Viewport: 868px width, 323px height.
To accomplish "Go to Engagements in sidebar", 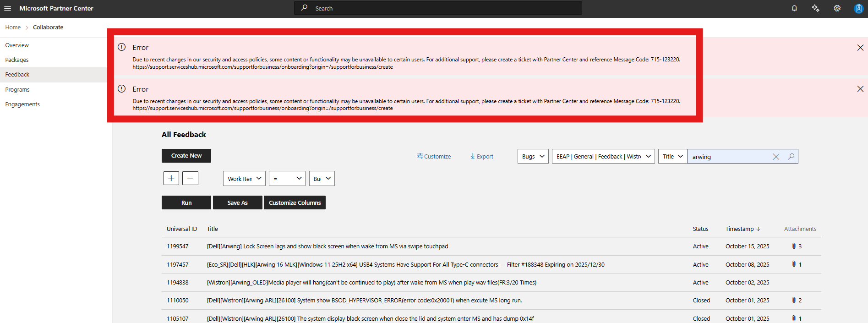I will [22, 104].
